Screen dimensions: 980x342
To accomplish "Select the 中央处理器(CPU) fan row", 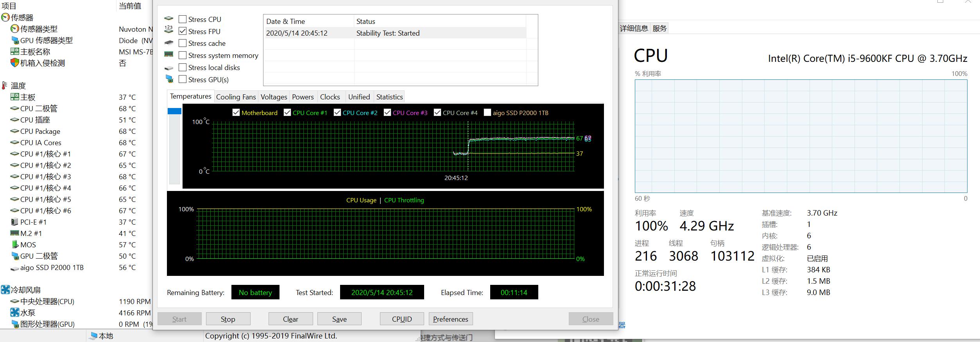I will tap(76, 301).
